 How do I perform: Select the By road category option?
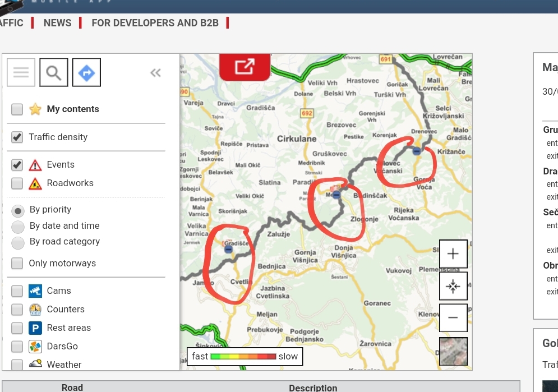click(x=19, y=242)
